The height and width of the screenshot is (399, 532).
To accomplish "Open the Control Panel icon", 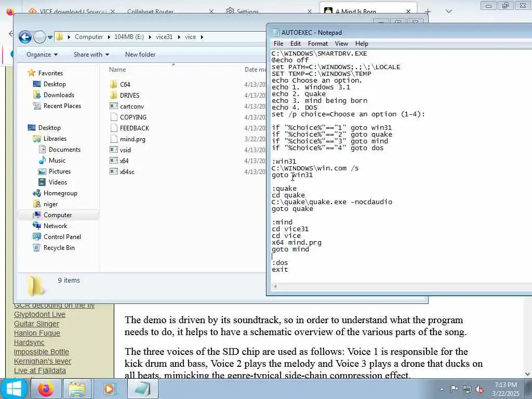I will (x=37, y=236).
